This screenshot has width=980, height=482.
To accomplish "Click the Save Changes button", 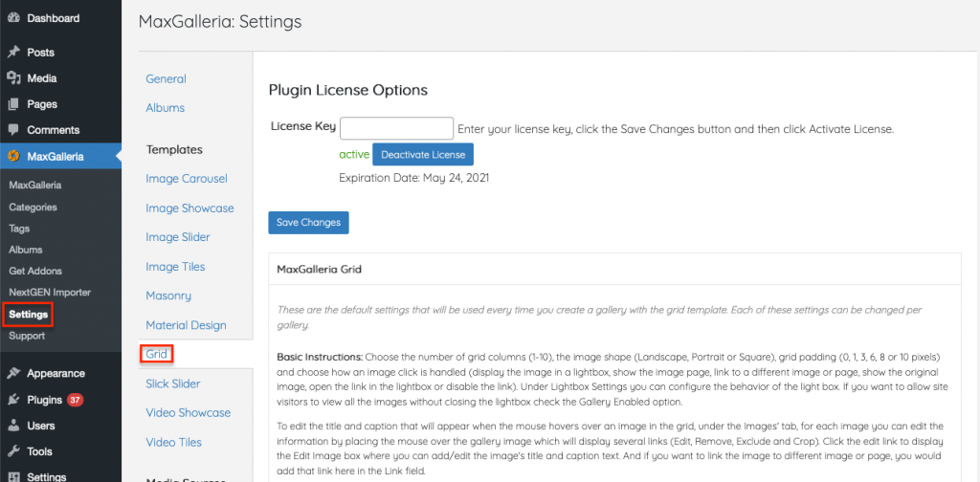I will [308, 222].
